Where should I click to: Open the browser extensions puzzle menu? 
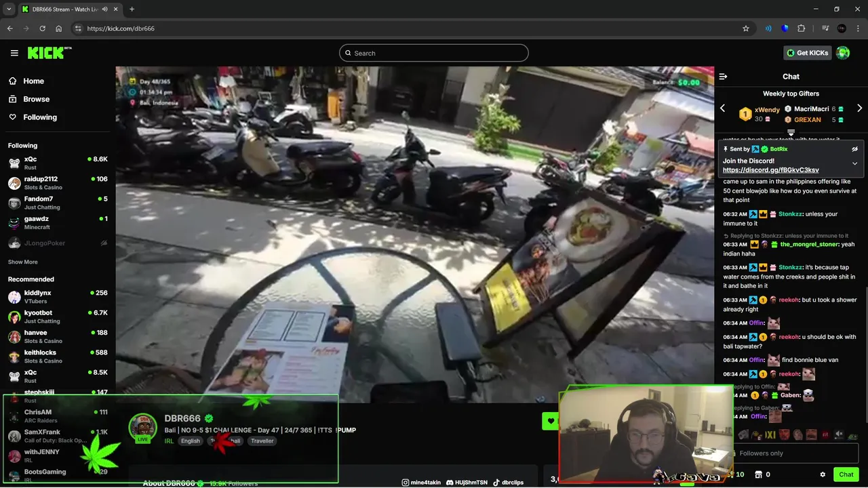802,28
